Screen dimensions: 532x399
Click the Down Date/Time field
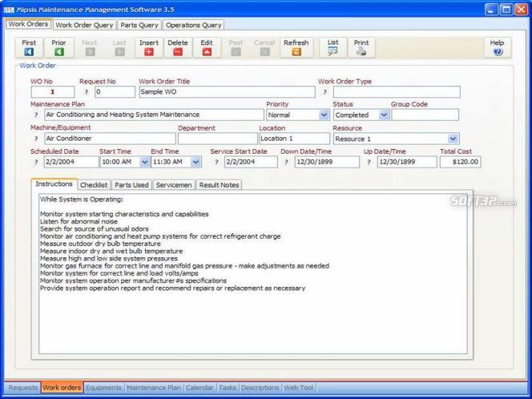pos(327,162)
